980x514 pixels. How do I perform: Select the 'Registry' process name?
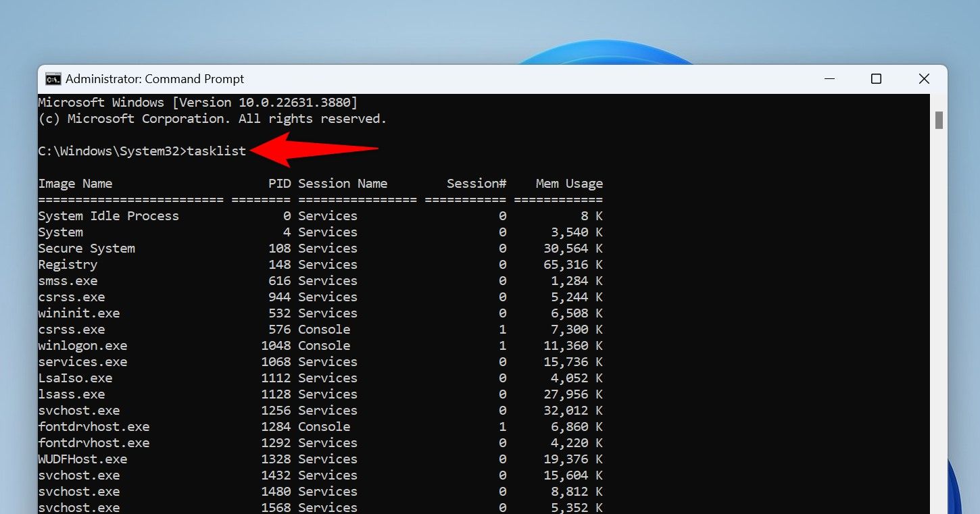pyautogui.click(x=68, y=265)
